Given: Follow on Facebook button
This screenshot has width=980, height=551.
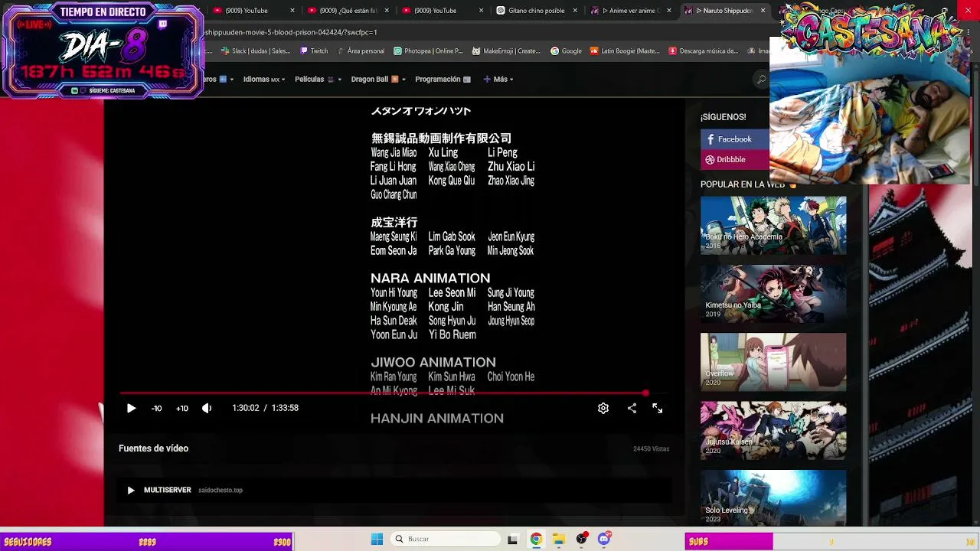Looking at the screenshot, I should (734, 139).
